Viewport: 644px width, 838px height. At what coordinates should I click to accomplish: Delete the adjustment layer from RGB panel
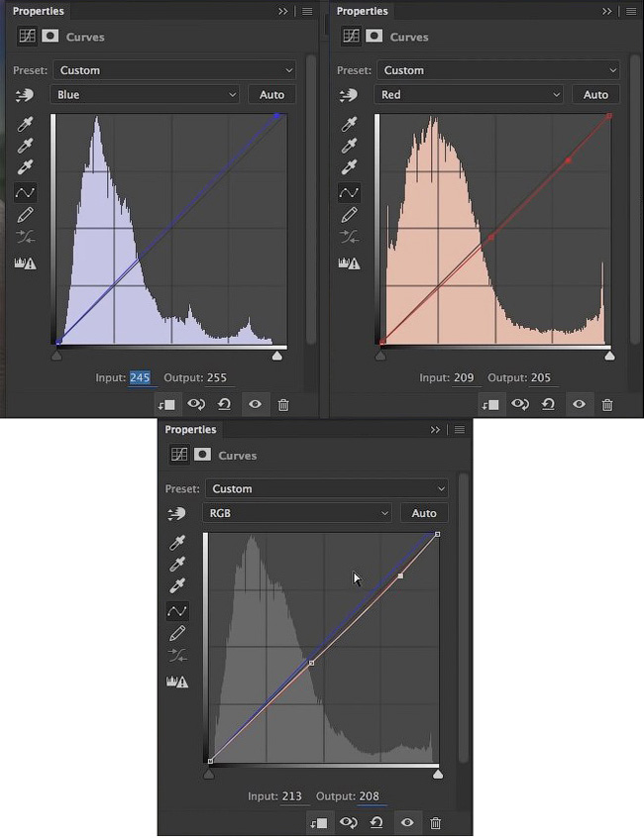(x=436, y=823)
